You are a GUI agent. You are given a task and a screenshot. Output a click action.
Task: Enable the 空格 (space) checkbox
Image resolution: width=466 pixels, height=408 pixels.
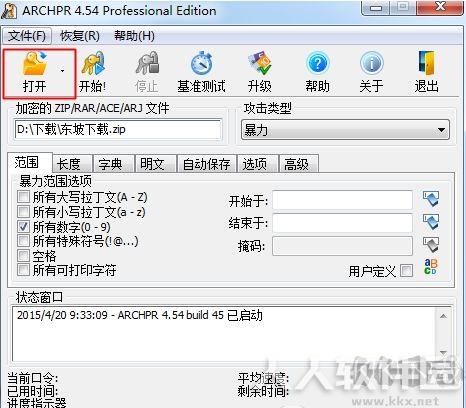(23, 256)
